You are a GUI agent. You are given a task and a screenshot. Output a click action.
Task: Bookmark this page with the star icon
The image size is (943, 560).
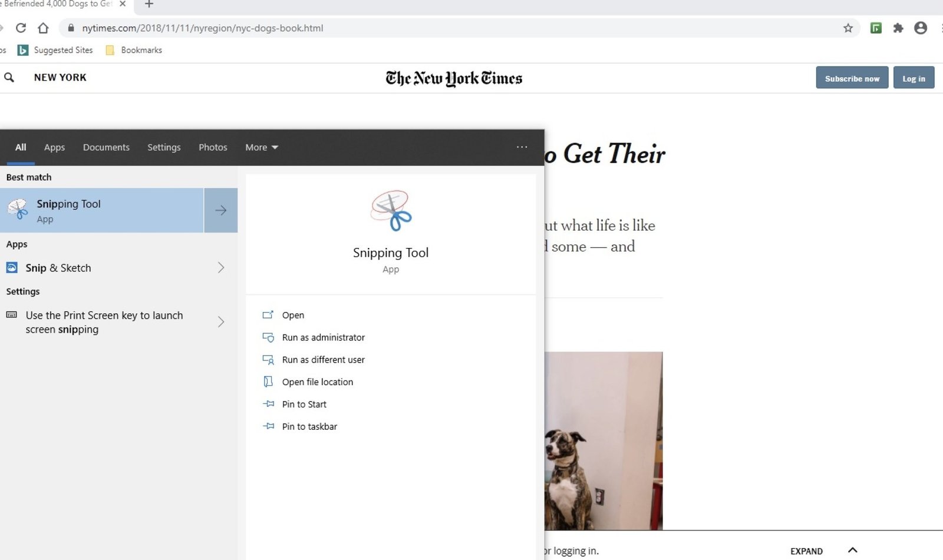tap(848, 28)
